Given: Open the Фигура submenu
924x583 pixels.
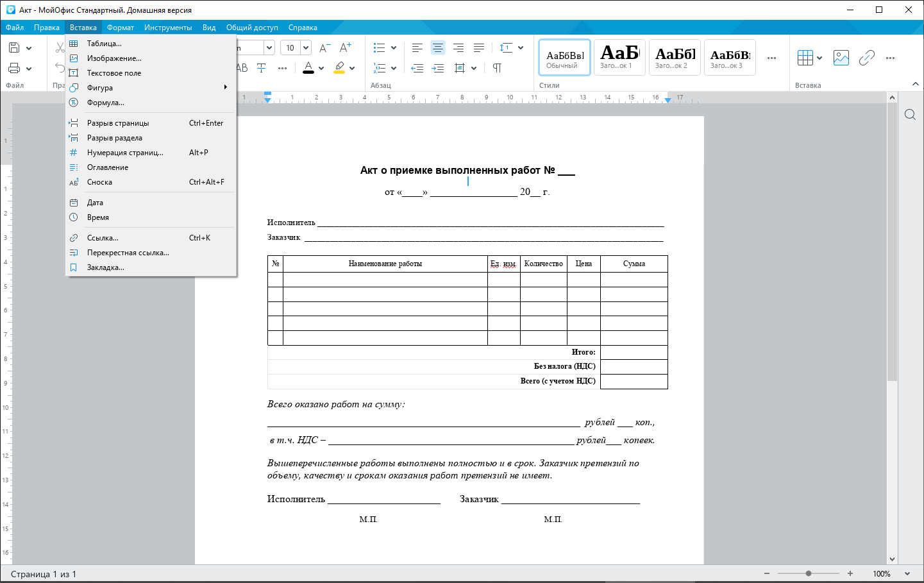Looking at the screenshot, I should 151,88.
